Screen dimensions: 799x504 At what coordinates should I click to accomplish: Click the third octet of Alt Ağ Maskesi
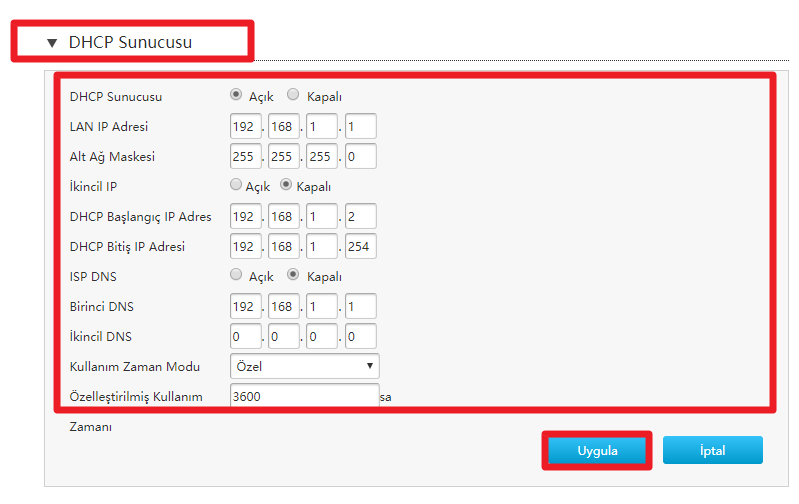tap(322, 156)
